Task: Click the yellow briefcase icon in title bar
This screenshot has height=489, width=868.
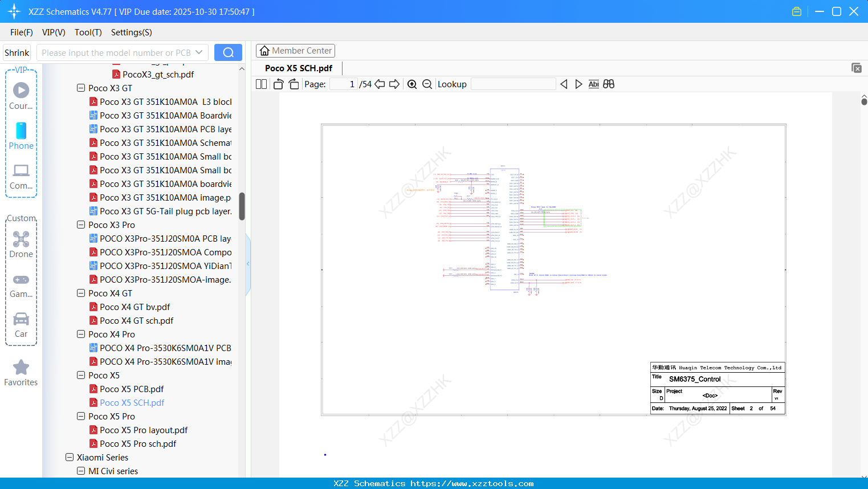Action: [797, 11]
